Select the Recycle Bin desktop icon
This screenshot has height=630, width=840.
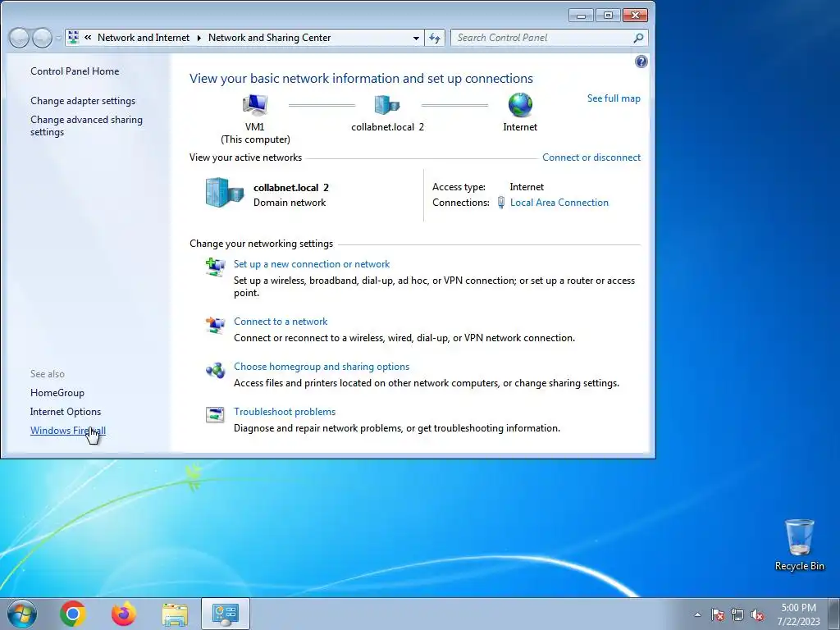[799, 545]
